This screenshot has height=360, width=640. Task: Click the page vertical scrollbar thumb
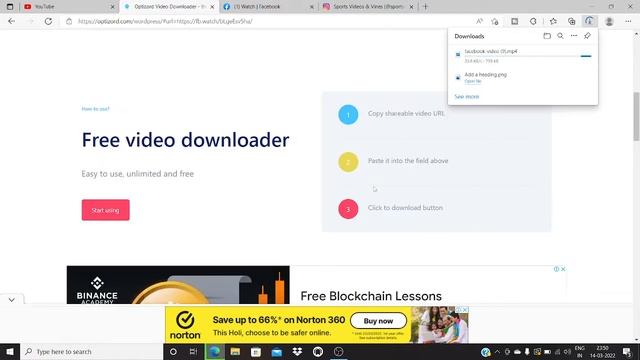(636, 116)
